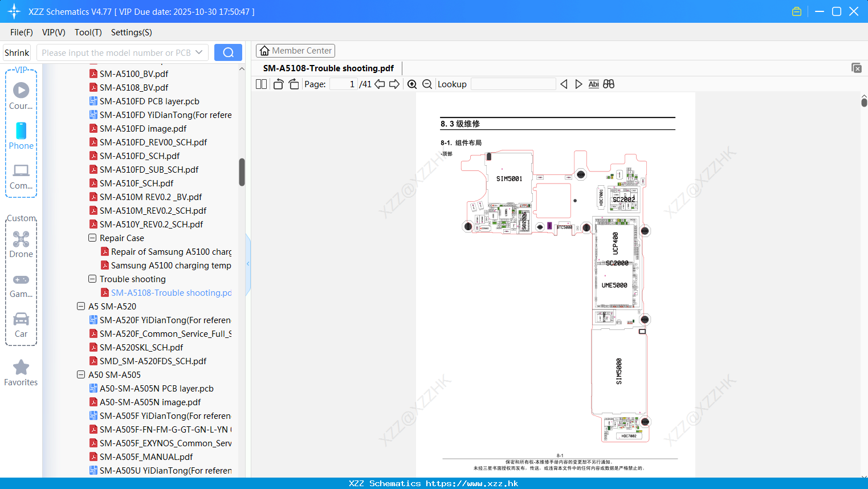Click the page number field
The image size is (868, 489).
point(344,84)
